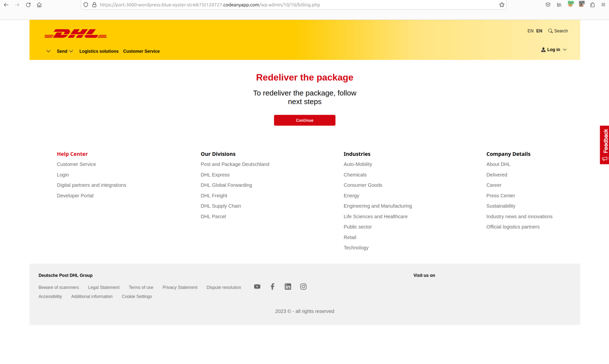This screenshot has height=364, width=609.
Task: Open the DHL Instagram icon
Action: 303,287
